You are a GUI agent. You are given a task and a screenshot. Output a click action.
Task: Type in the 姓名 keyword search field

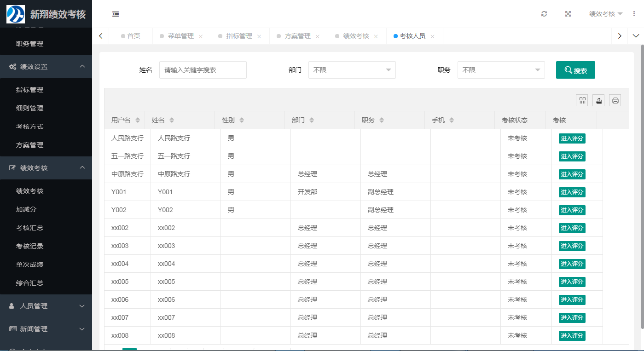tap(203, 69)
